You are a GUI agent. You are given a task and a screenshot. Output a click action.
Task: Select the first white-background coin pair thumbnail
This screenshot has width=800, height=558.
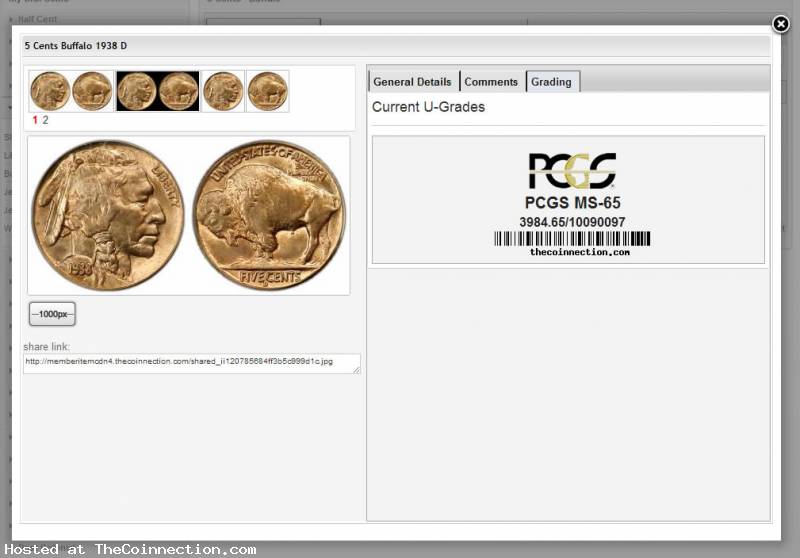(71, 91)
